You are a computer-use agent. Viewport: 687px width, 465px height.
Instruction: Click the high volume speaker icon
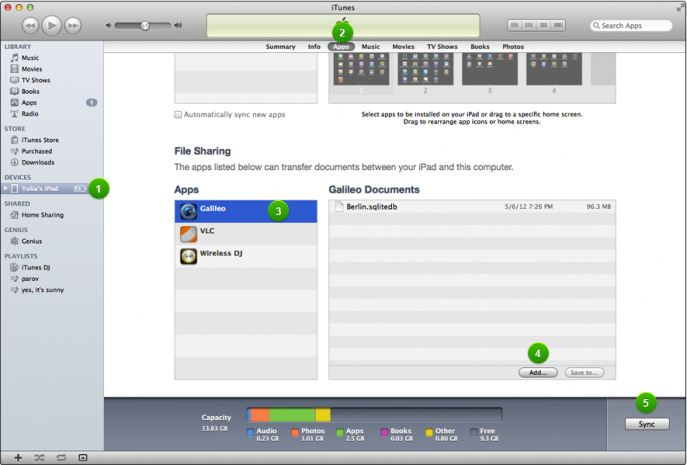[178, 25]
